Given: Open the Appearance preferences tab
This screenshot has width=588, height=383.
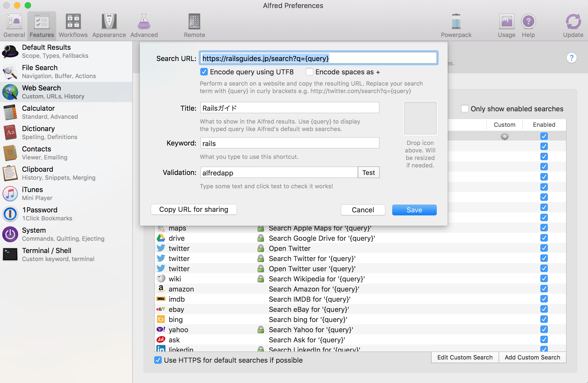Looking at the screenshot, I should (109, 26).
